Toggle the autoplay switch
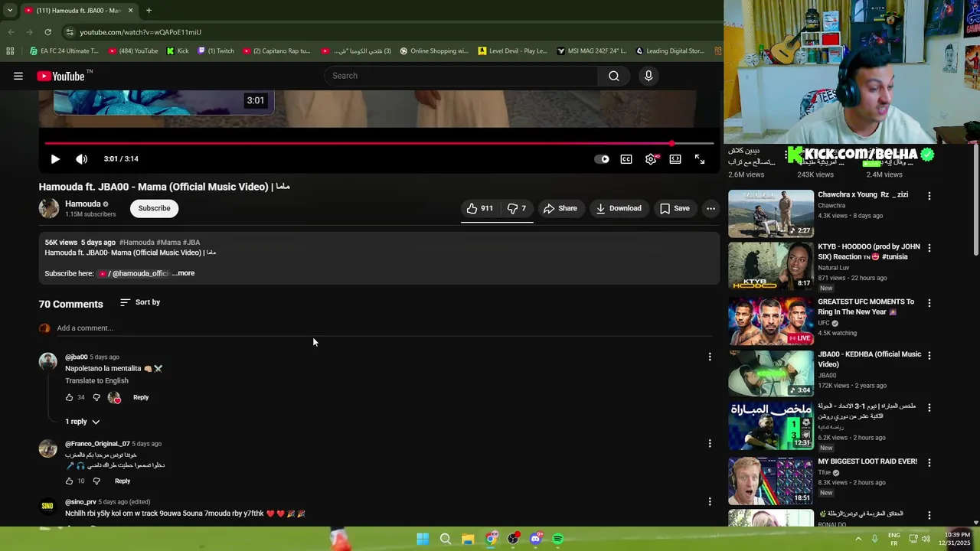The height and width of the screenshot is (551, 980). [602, 159]
